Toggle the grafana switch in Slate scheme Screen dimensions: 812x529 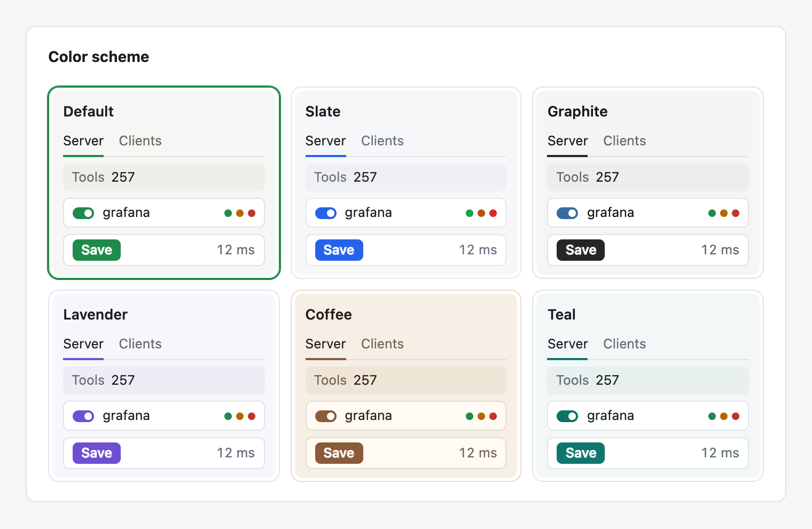326,213
